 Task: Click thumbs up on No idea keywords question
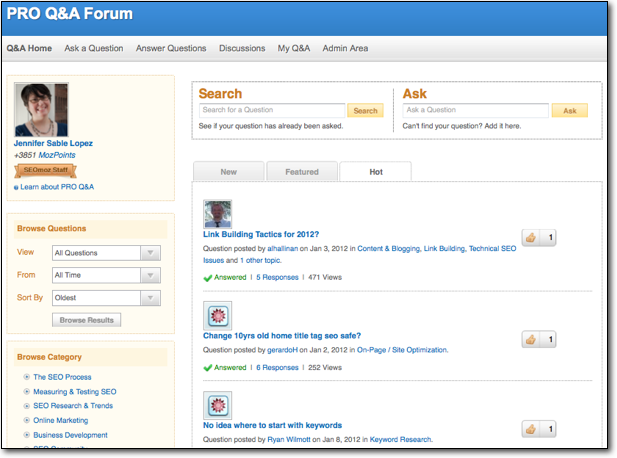pos(531,429)
